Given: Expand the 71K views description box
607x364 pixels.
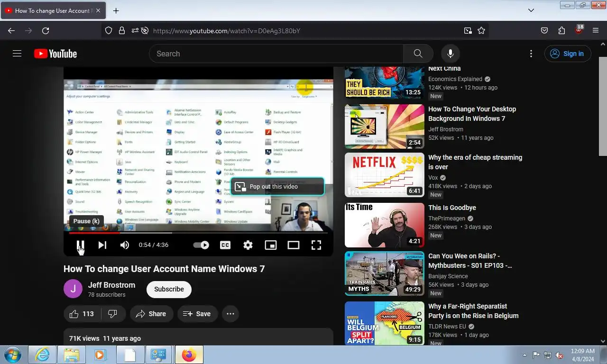Looking at the screenshot, I should tap(198, 337).
